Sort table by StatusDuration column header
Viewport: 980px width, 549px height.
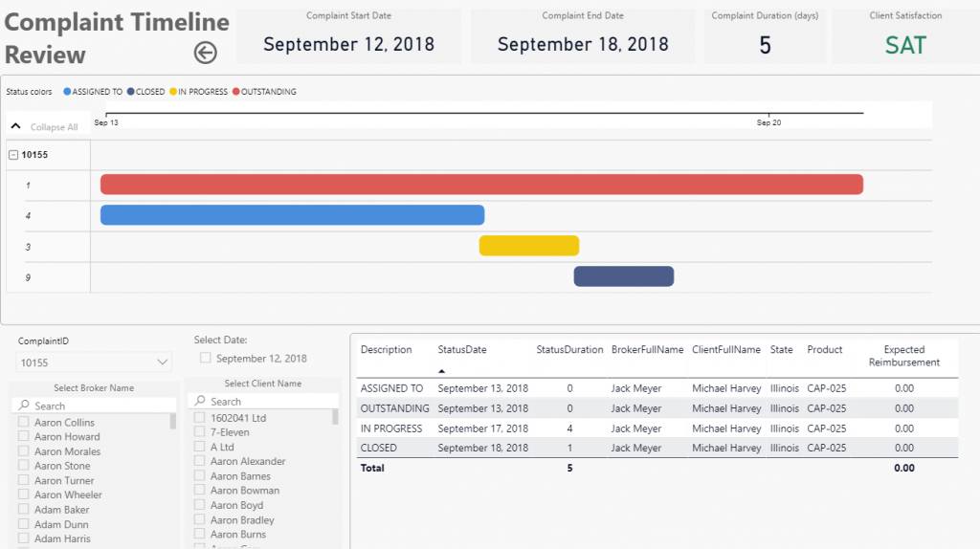point(569,350)
